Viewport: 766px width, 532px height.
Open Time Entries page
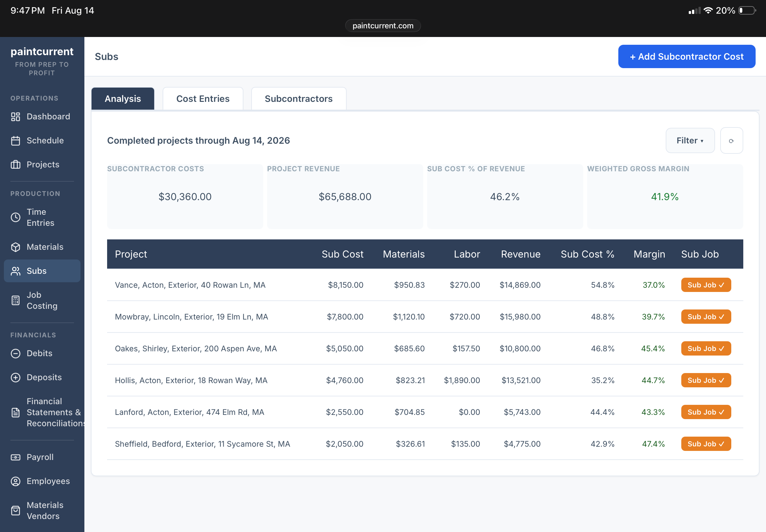coord(42,217)
